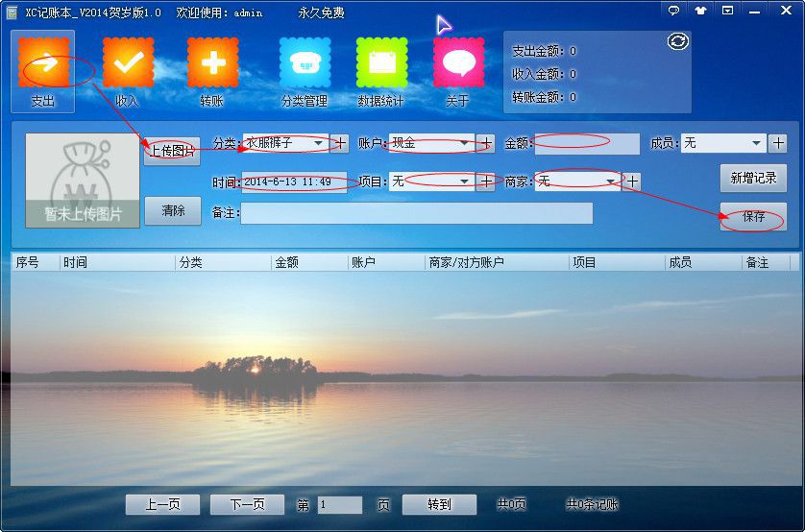This screenshot has width=805, height=532.
Task: Open the 收入 (income) section
Action: coord(128,63)
